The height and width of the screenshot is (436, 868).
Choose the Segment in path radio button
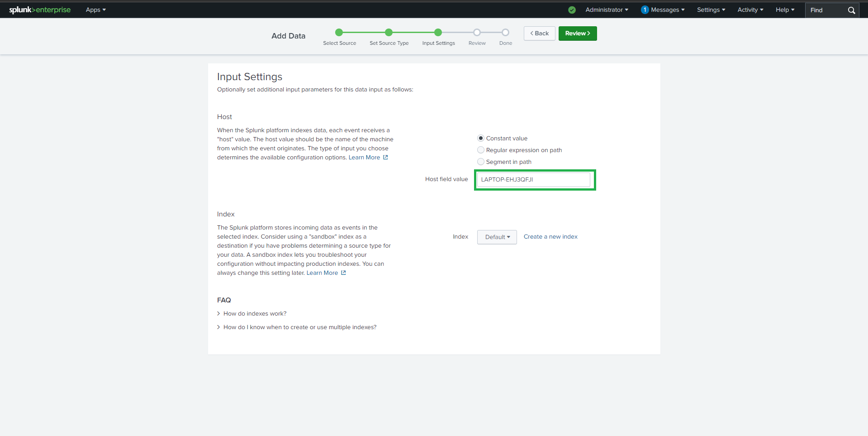click(x=481, y=162)
